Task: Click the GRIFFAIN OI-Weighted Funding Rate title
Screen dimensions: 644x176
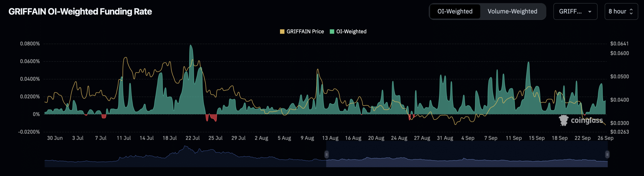Action: click(80, 12)
